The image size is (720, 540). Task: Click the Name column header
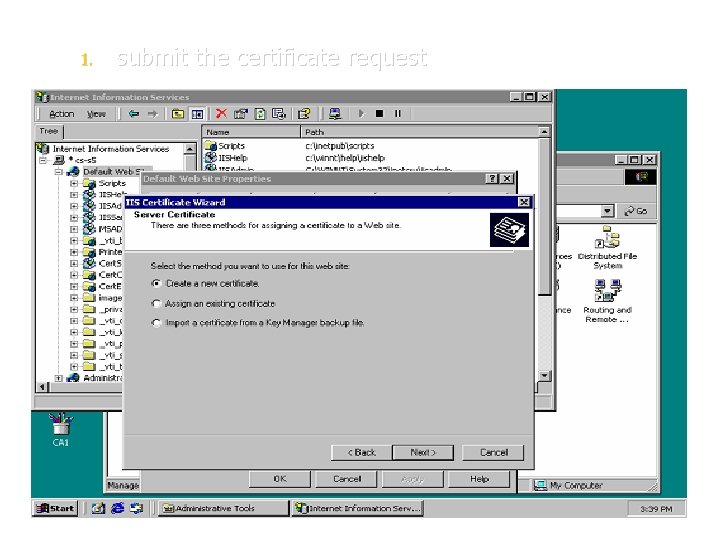[x=251, y=132]
